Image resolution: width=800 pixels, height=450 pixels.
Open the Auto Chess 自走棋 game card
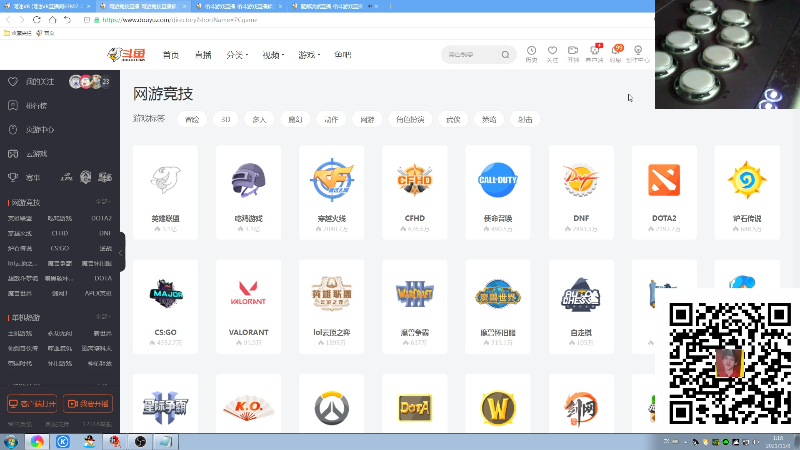[x=581, y=307]
